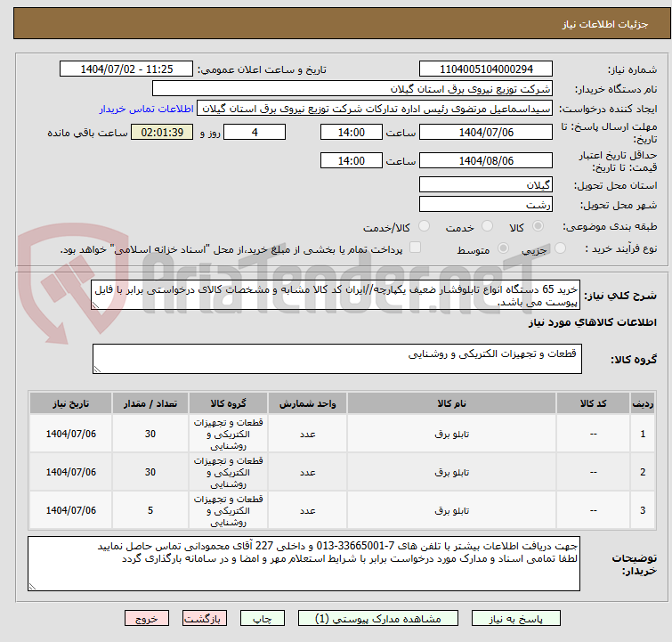Click تابلو برق in row 3
Image resolution: width=672 pixels, height=642 pixels.
click(451, 510)
